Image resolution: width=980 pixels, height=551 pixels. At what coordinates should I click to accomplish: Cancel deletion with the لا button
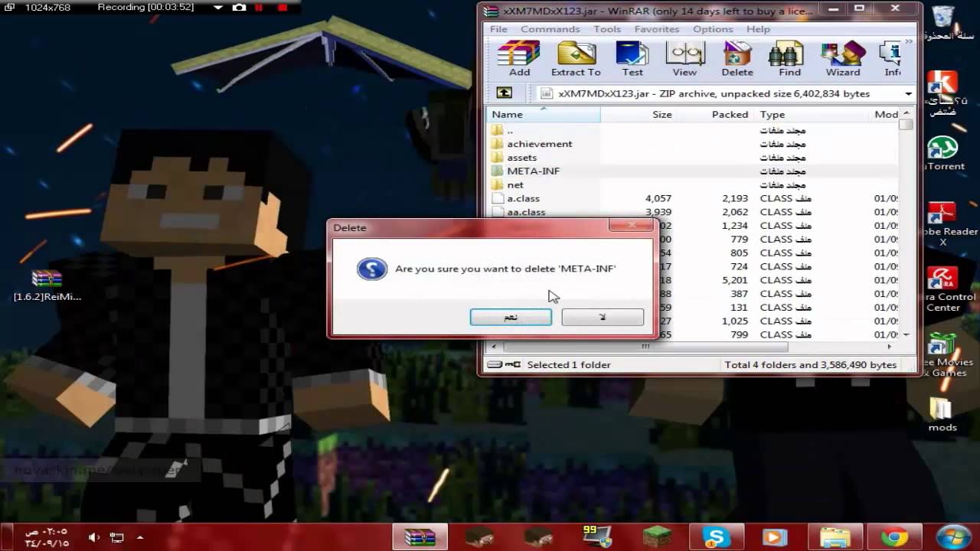pos(603,317)
